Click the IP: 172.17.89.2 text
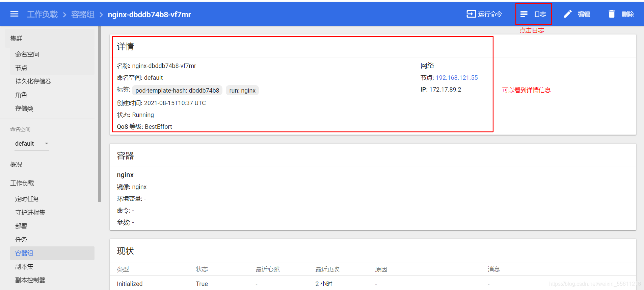 [x=441, y=90]
